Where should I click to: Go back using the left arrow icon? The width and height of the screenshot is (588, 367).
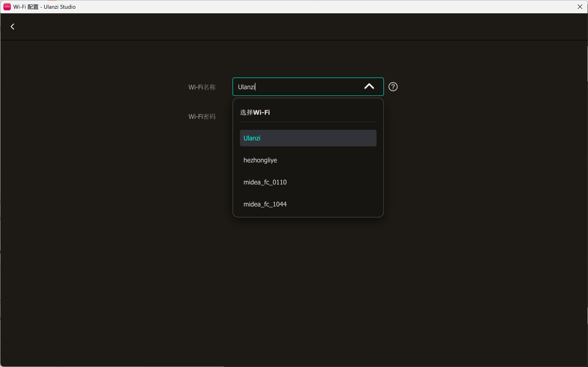13,26
